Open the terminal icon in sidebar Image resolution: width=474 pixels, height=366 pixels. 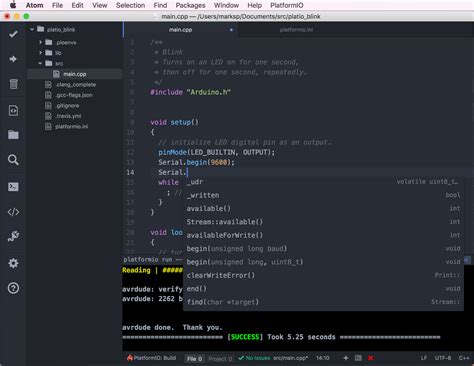click(x=13, y=187)
